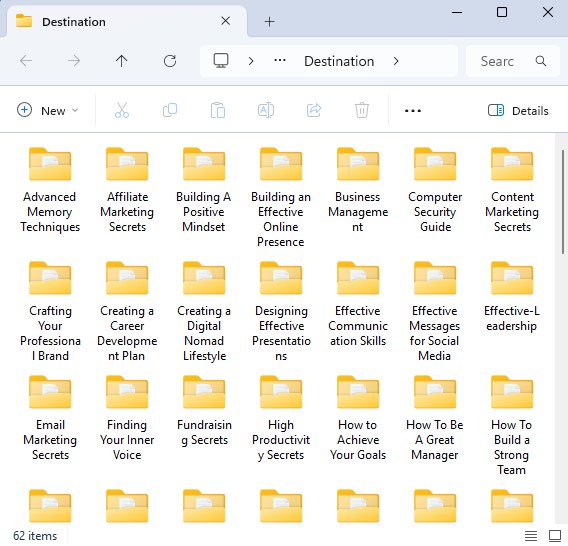The width and height of the screenshot is (568, 546).
Task: Open the See more ellipsis menu in toolbar
Action: click(x=413, y=111)
